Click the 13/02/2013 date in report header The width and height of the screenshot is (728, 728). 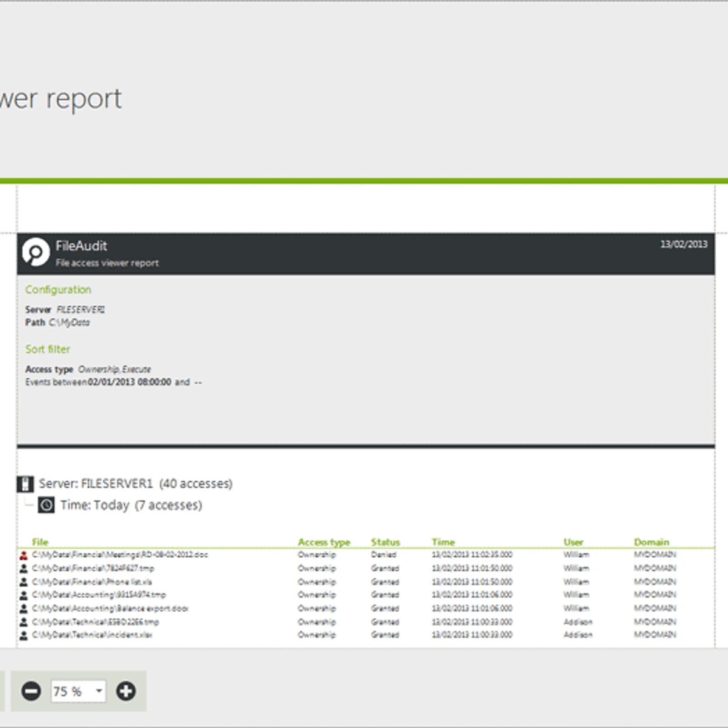click(x=684, y=244)
